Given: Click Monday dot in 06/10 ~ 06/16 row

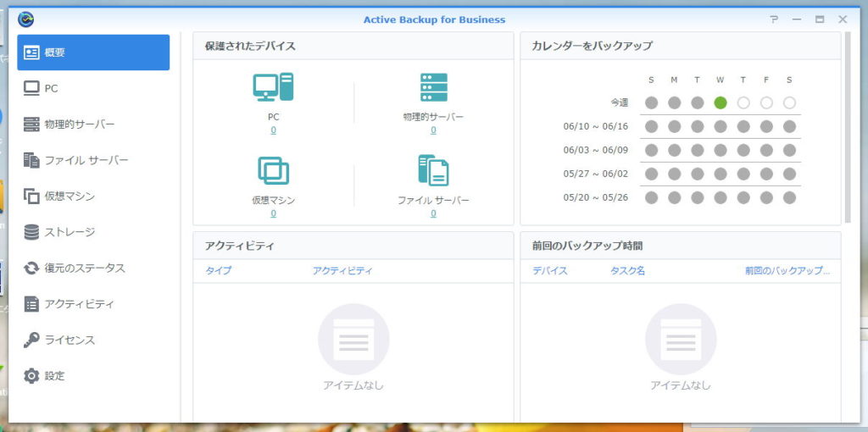Looking at the screenshot, I should [x=674, y=127].
